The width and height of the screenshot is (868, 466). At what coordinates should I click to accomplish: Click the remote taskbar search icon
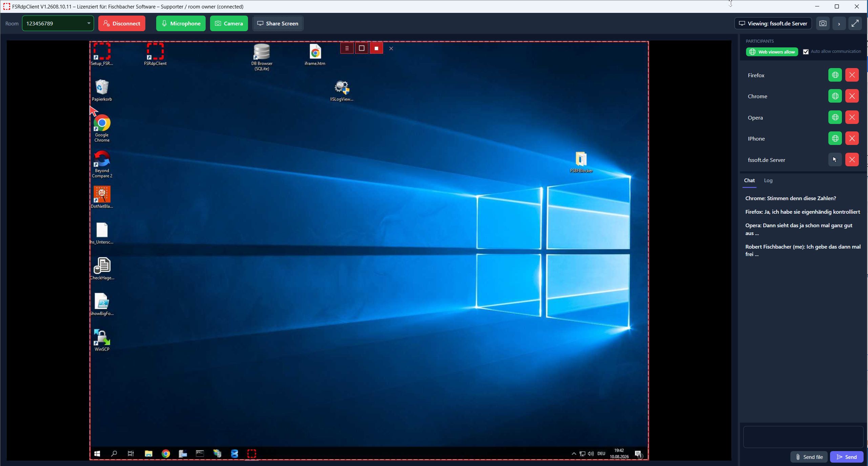click(114, 453)
